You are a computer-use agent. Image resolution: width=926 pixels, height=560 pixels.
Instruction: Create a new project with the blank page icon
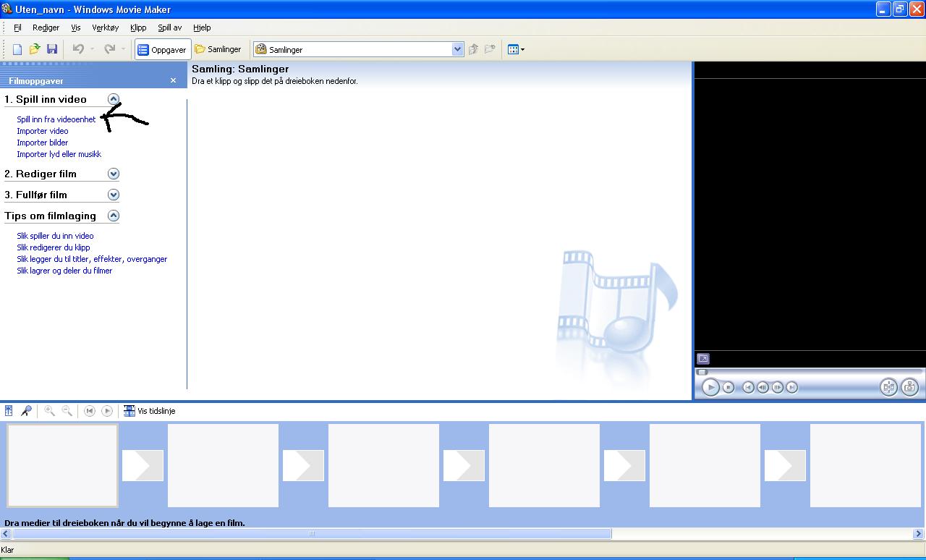coord(17,49)
